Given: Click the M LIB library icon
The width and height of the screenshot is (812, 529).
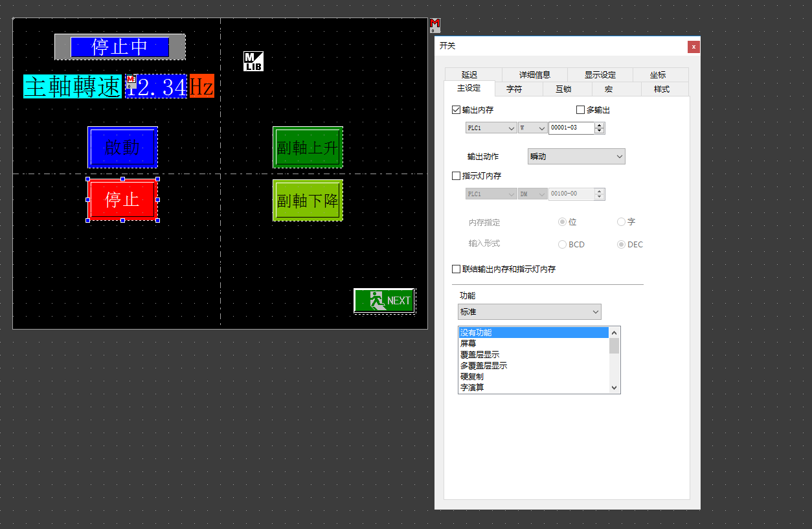Looking at the screenshot, I should coord(253,61).
